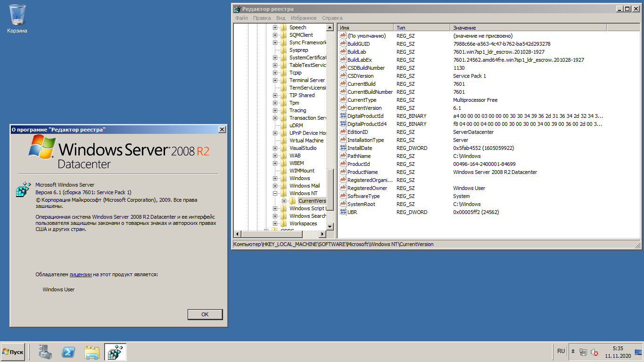The width and height of the screenshot is (644, 362).
Task: Expand the CurrentVersion tree node
Action: [284, 201]
